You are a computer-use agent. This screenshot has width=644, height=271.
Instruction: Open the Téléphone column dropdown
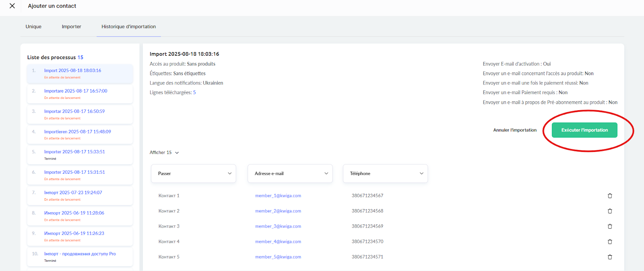(x=385, y=174)
